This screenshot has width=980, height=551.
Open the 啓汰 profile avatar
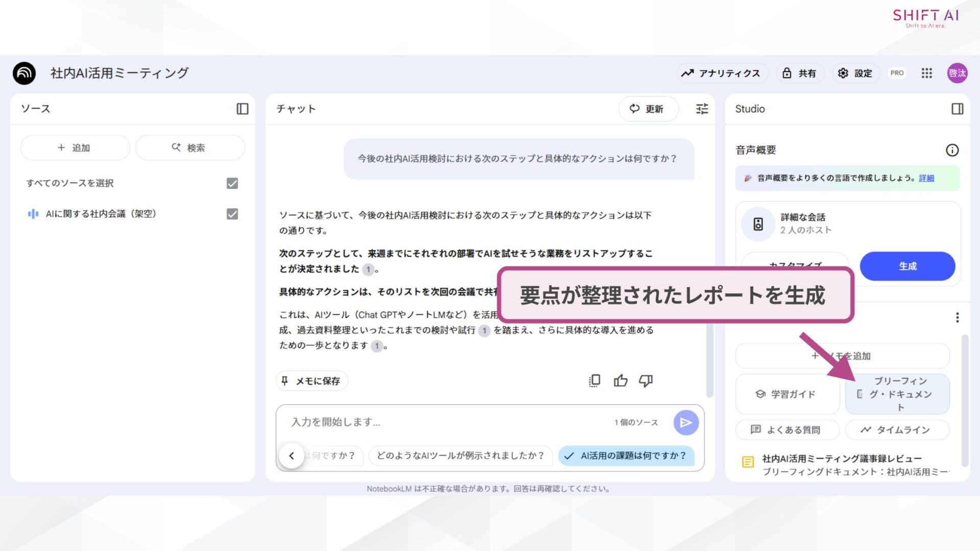(x=957, y=73)
